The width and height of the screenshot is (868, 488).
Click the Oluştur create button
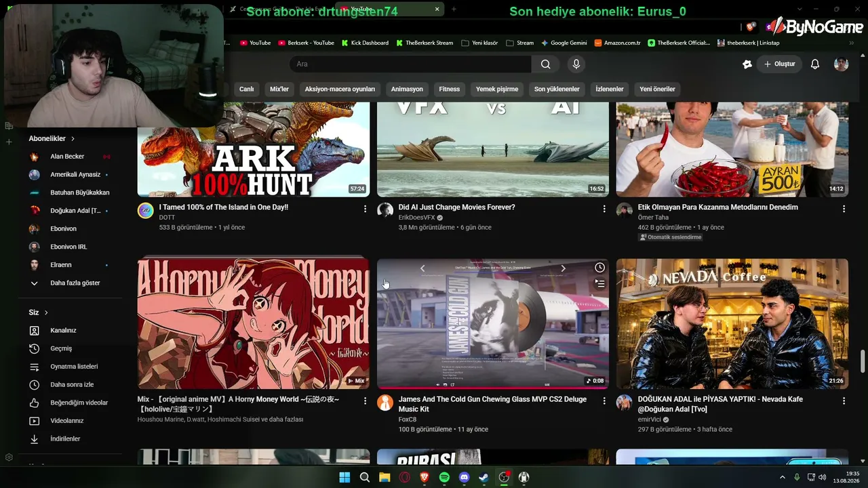tap(780, 64)
